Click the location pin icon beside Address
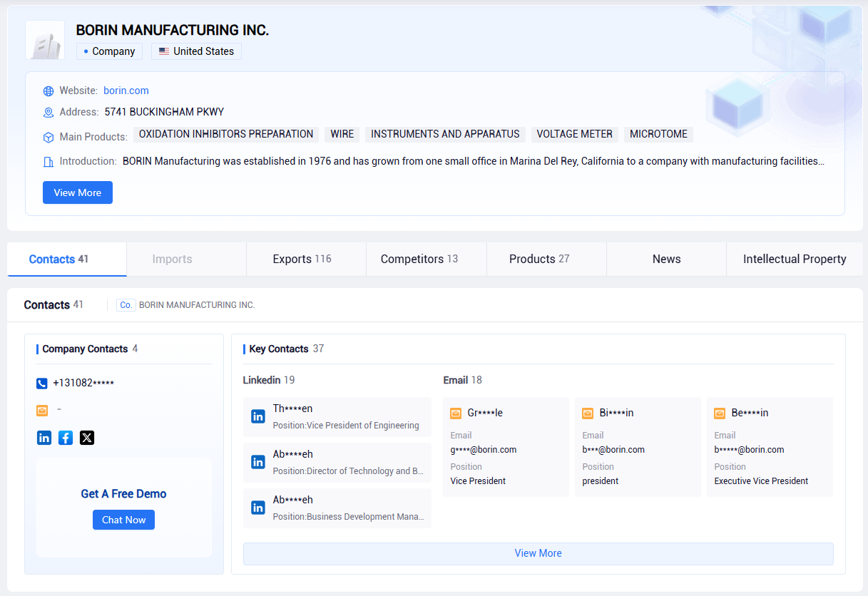Screen dimensions: 868x596 click(x=48, y=113)
